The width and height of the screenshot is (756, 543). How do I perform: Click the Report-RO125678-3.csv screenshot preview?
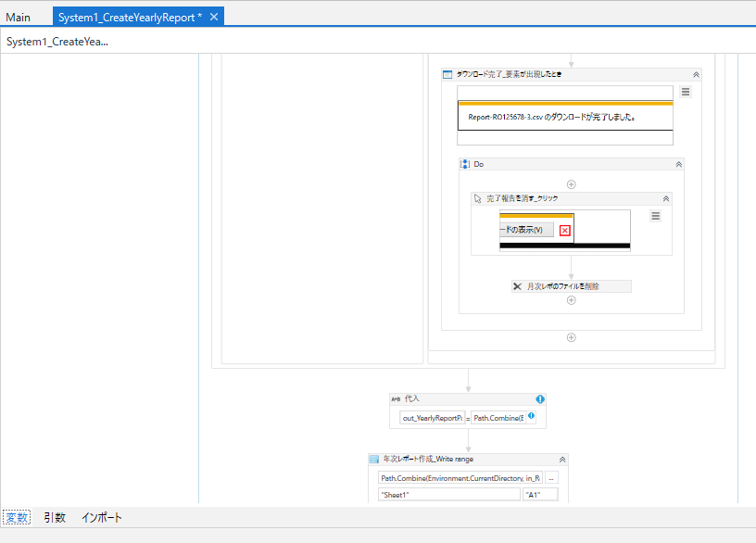pyautogui.click(x=565, y=115)
